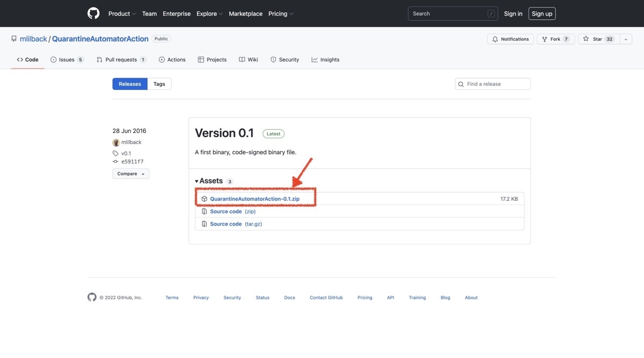Screen dimensions: 644x358
Task: Select the Releases view button
Action: 130,84
